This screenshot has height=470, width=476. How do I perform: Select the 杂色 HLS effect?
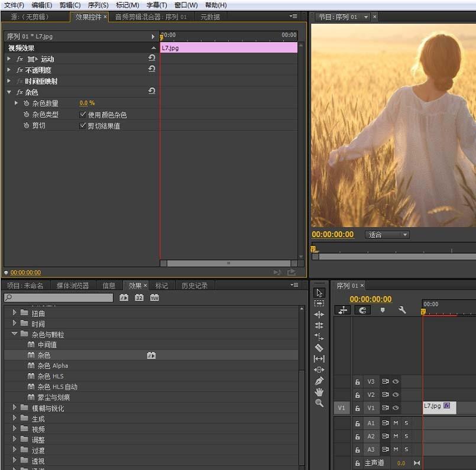point(50,376)
